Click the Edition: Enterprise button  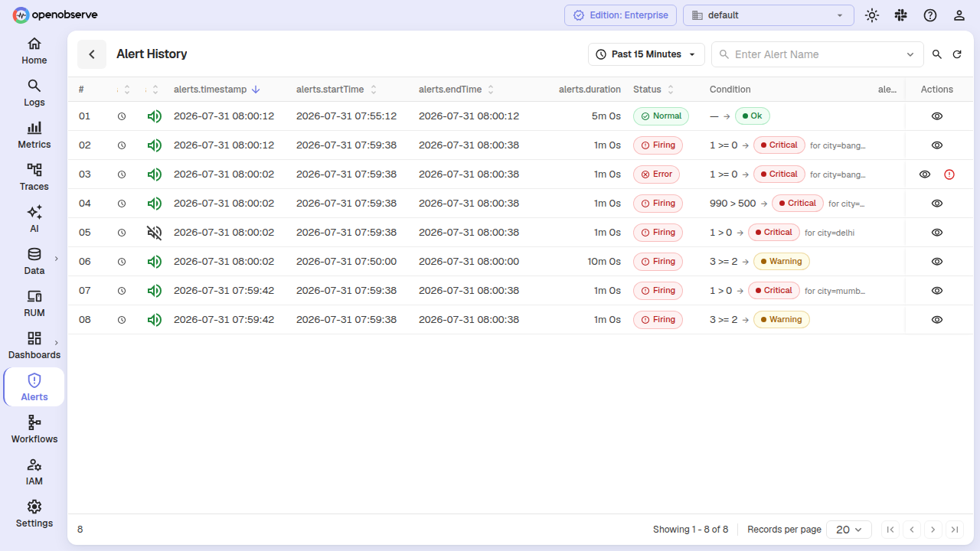click(621, 15)
